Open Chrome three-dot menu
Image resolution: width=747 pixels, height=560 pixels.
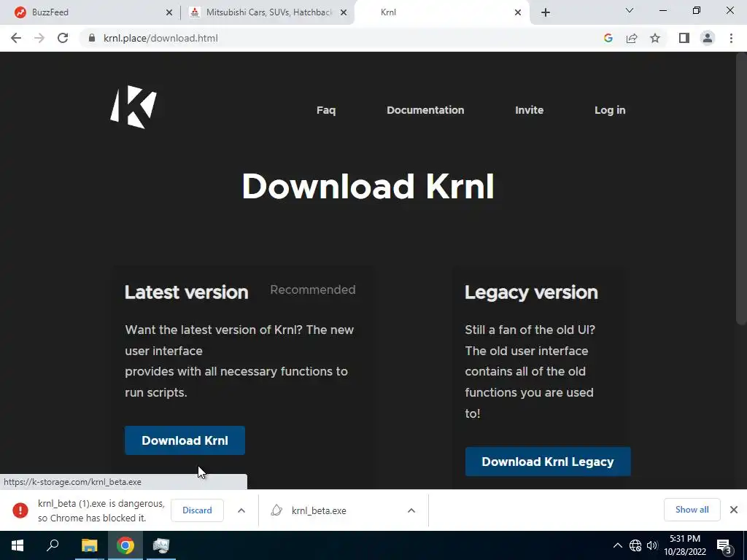click(x=731, y=38)
